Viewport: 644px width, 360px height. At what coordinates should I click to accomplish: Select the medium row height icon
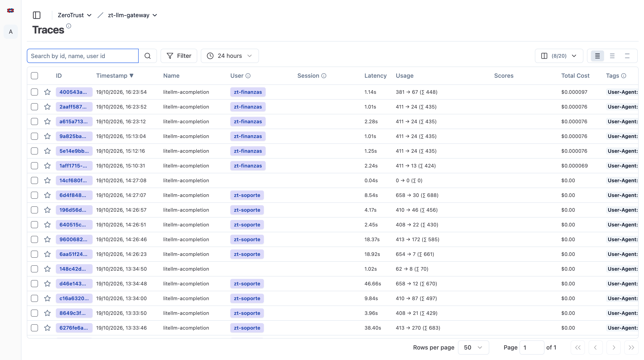click(612, 56)
